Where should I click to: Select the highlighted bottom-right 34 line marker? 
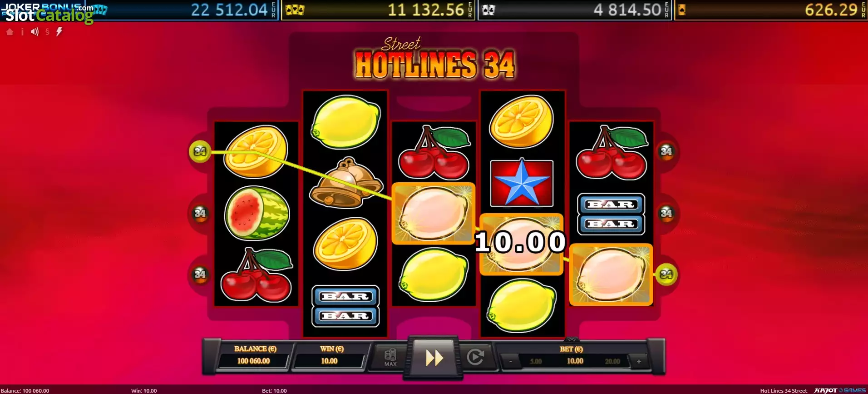pyautogui.click(x=666, y=274)
